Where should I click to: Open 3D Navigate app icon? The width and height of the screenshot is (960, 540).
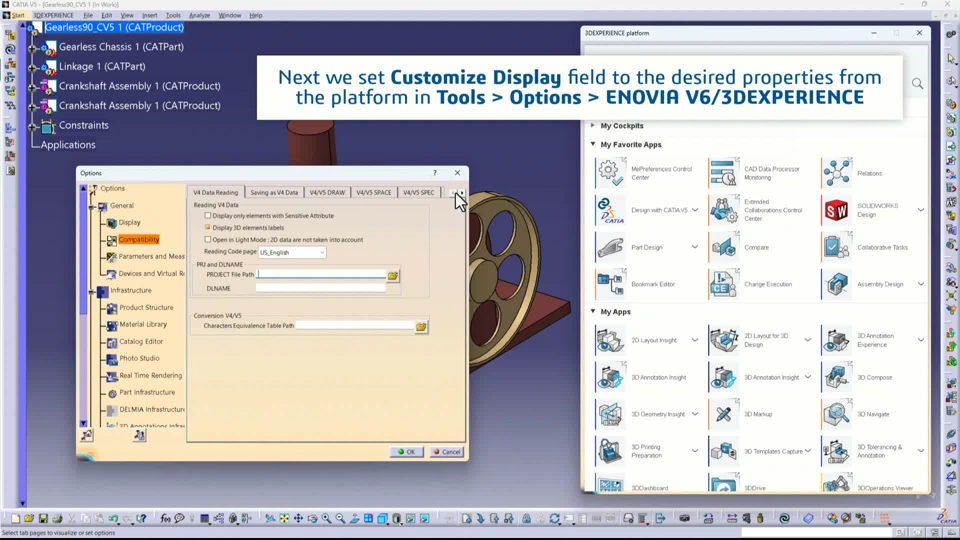click(x=836, y=414)
